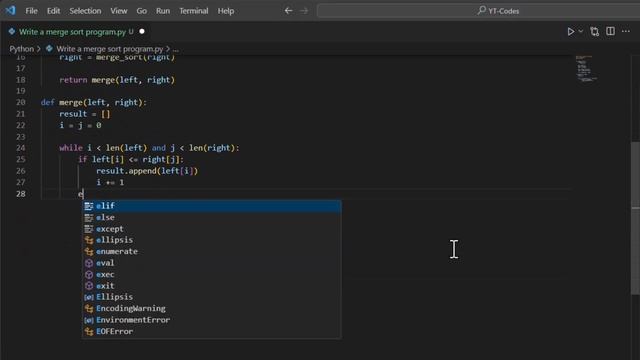The image size is (640, 360).
Task: Place cursor on return merge line
Action: pos(117,80)
